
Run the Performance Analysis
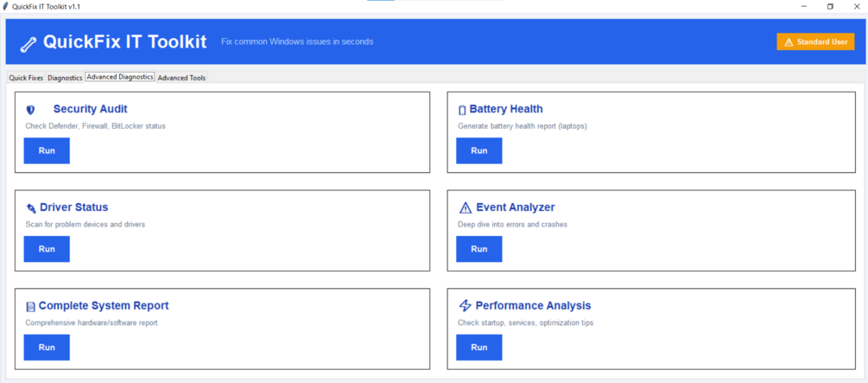pos(479,348)
